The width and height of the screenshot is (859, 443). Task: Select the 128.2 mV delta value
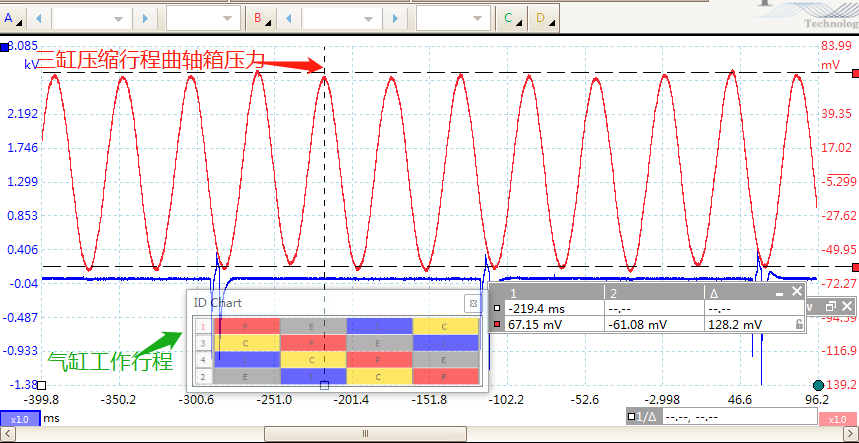734,325
